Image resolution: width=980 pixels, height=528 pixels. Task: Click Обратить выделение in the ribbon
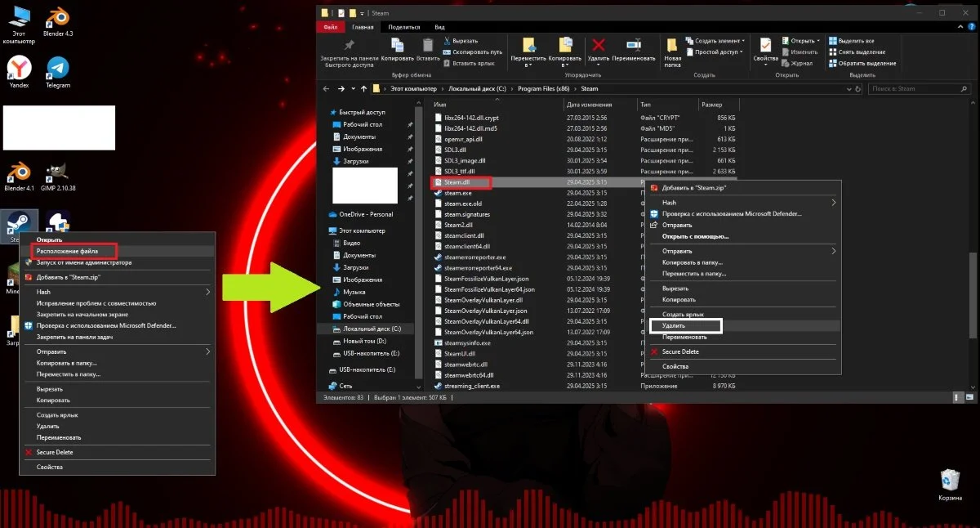(862, 63)
